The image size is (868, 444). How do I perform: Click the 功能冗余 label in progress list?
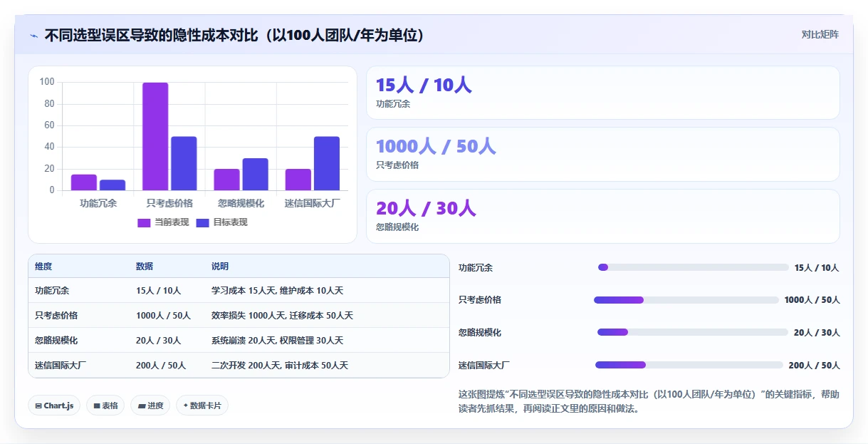[476, 268]
